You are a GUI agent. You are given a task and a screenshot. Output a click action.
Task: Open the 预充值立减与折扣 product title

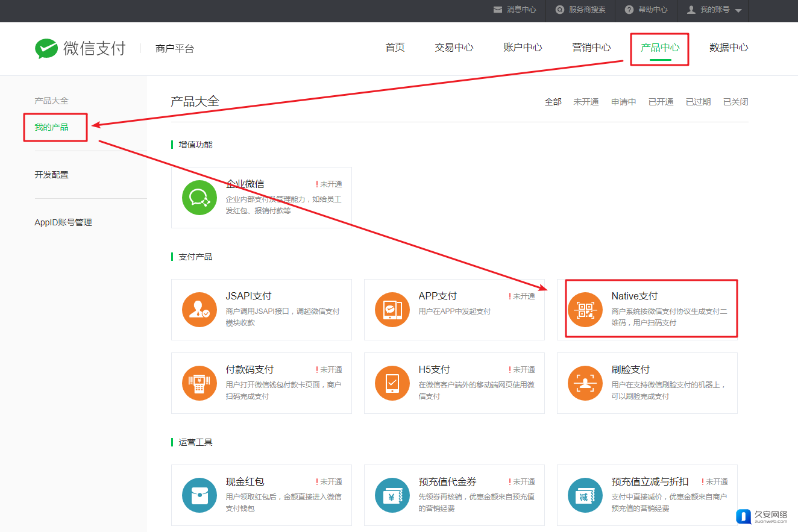650,481
